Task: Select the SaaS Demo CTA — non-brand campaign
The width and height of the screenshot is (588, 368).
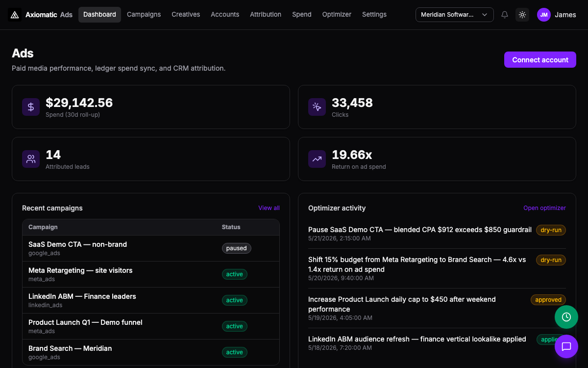Action: (151, 248)
